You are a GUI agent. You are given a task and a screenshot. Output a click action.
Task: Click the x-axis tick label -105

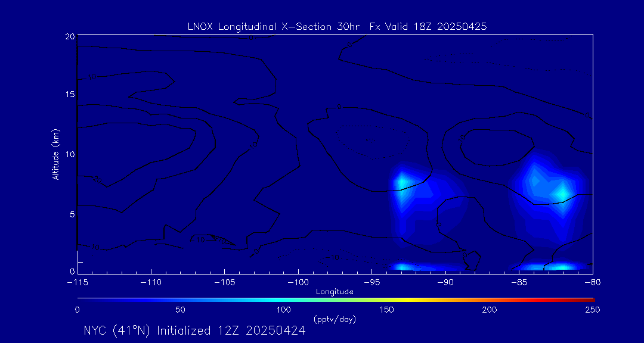click(x=225, y=283)
